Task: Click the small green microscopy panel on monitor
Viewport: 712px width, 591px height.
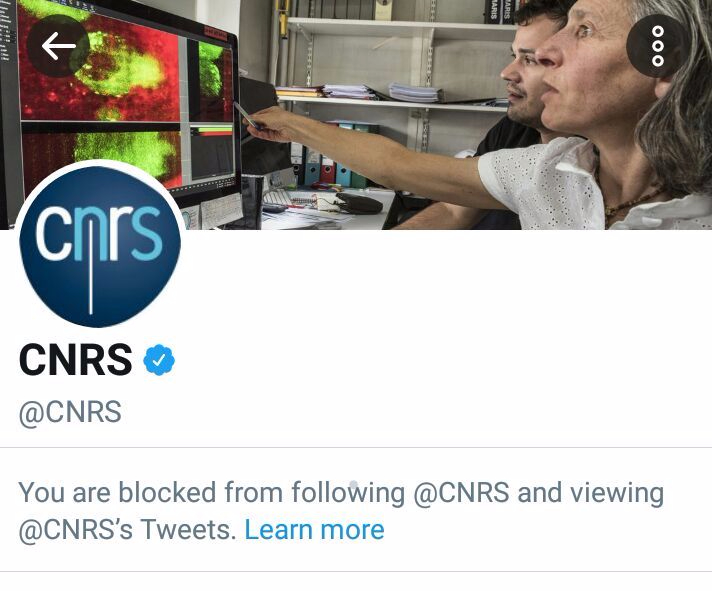Action: [x=211, y=81]
